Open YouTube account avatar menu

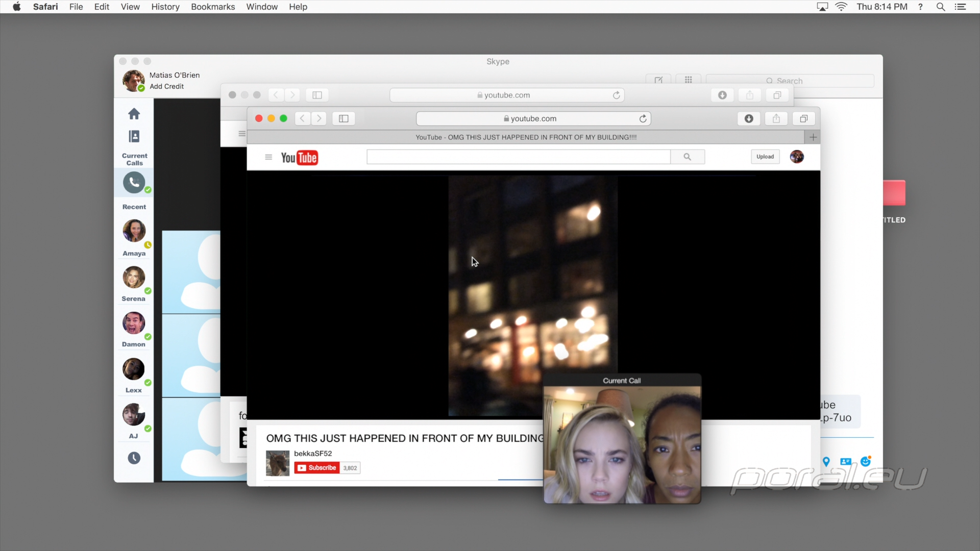click(797, 157)
